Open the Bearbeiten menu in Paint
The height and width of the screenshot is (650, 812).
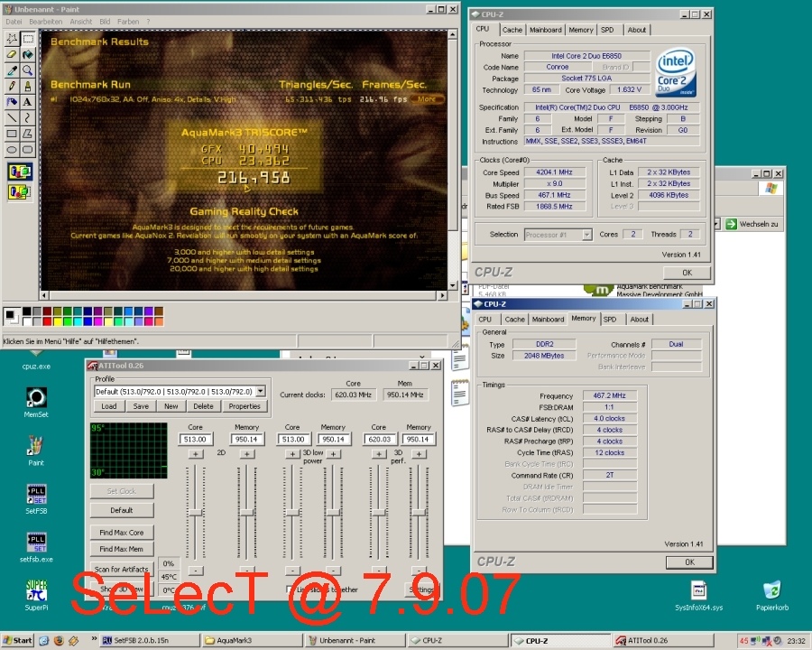click(46, 22)
